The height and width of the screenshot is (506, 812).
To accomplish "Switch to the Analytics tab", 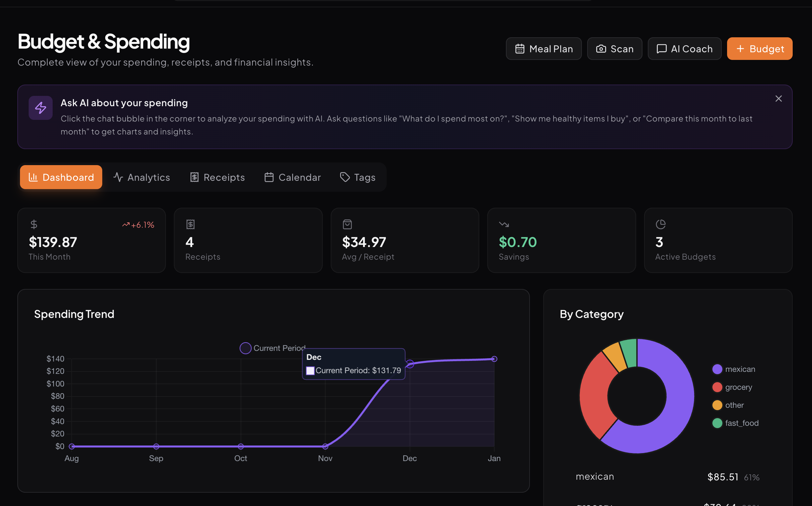I will [x=142, y=177].
